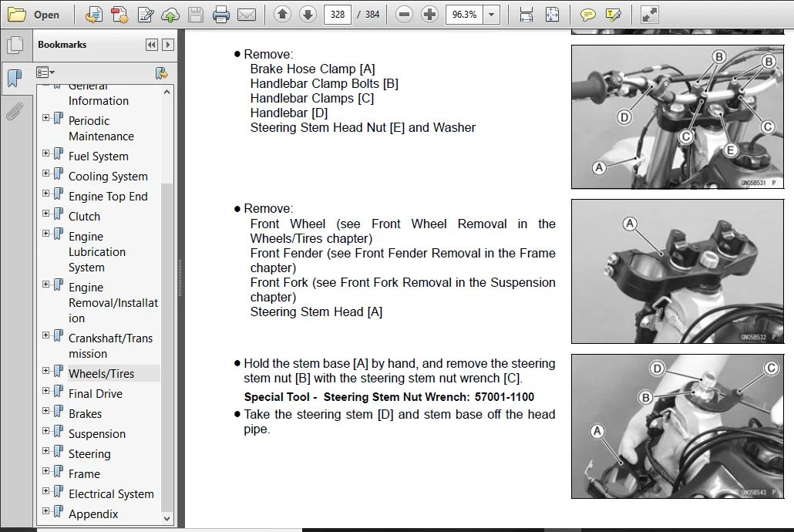
Task: Expand the Electrical System bookmark node
Action: coord(45,491)
